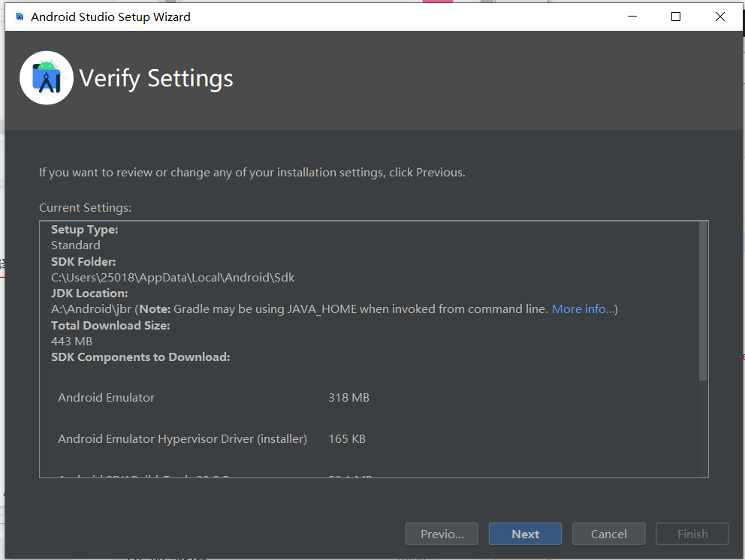Click the A:\Android\jbr path text
The width and height of the screenshot is (745, 560).
pos(91,309)
